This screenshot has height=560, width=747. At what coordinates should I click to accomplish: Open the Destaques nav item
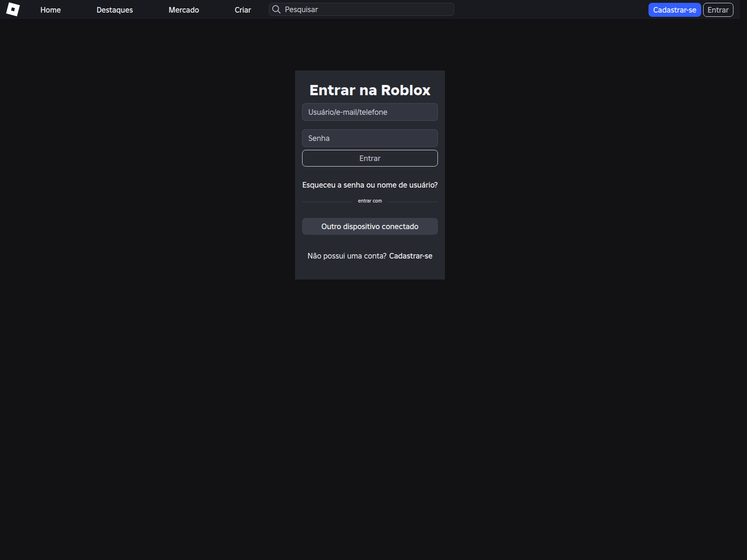point(115,10)
